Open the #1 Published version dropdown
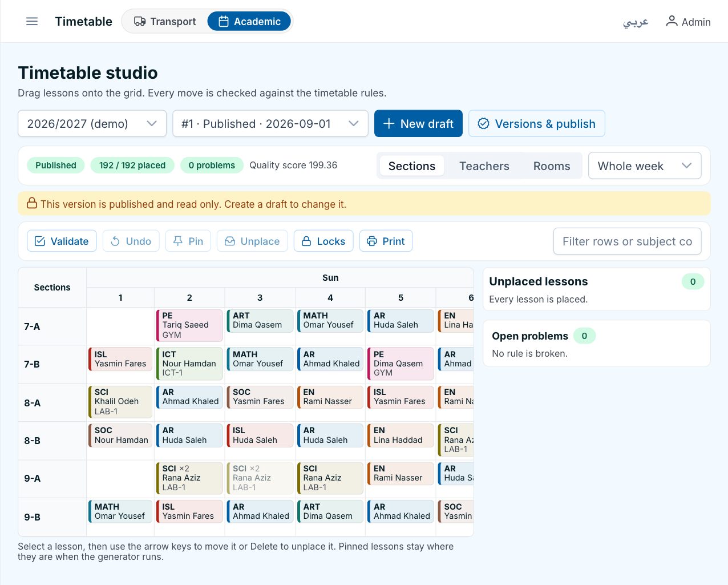This screenshot has height=585, width=728. pos(270,123)
